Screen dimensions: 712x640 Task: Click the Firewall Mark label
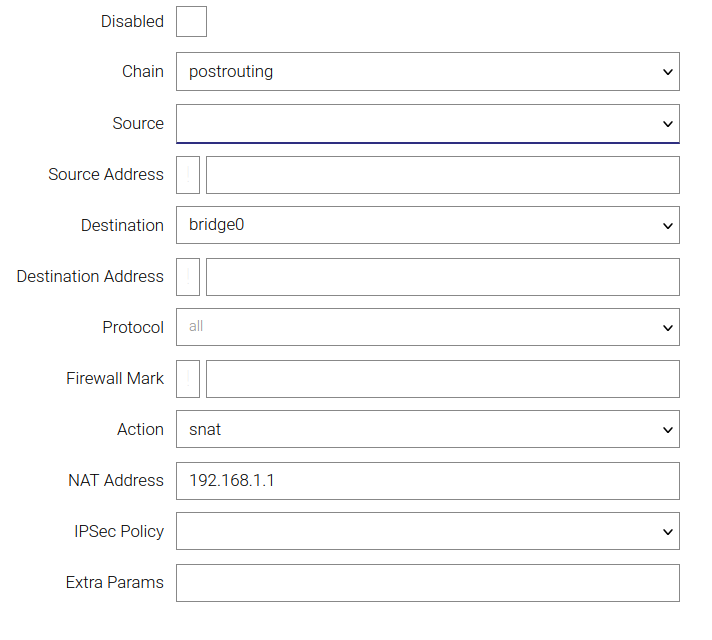point(114,378)
